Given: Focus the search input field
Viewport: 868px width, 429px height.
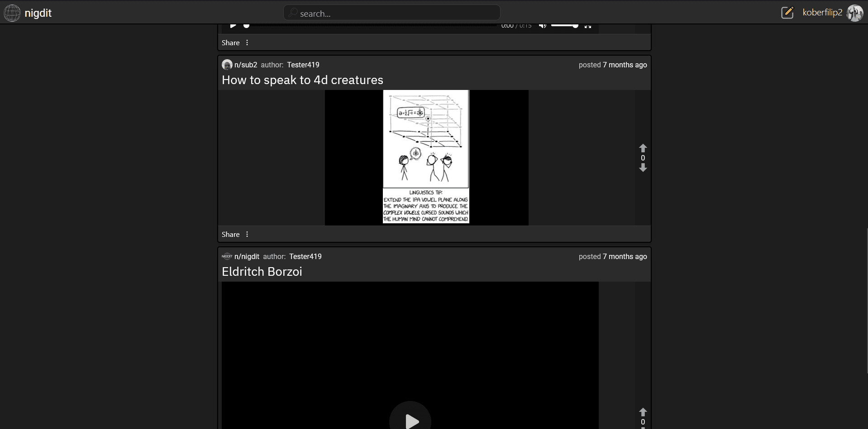Looking at the screenshot, I should pyautogui.click(x=392, y=13).
